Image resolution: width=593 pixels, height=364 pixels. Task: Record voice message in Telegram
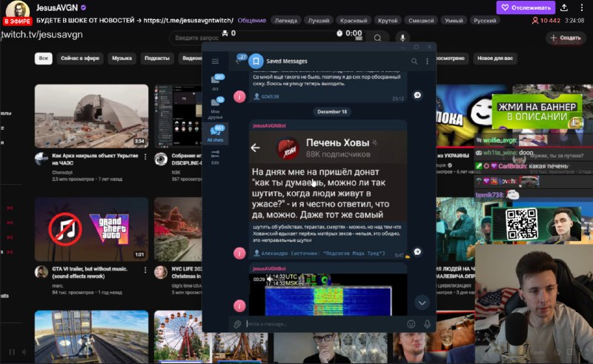(x=427, y=324)
